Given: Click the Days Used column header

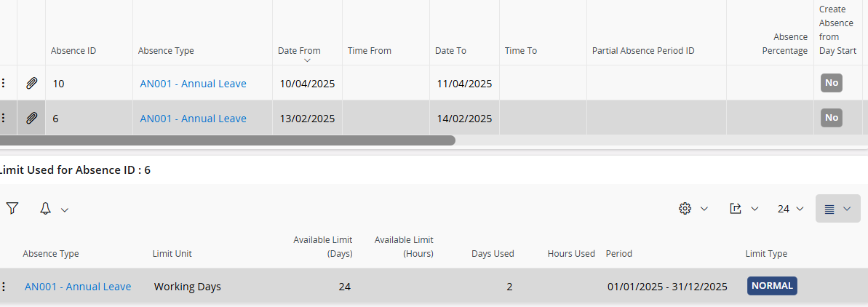Looking at the screenshot, I should [493, 254].
